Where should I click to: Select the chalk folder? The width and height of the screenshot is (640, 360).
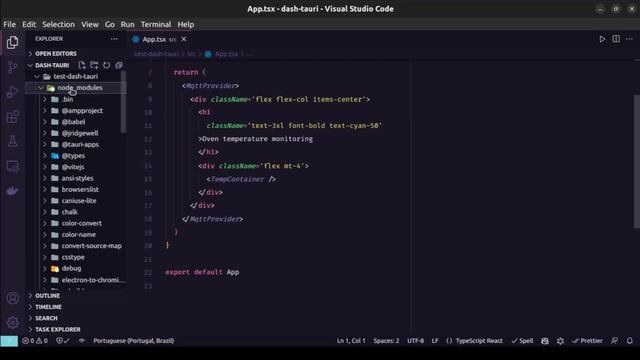[76, 212]
